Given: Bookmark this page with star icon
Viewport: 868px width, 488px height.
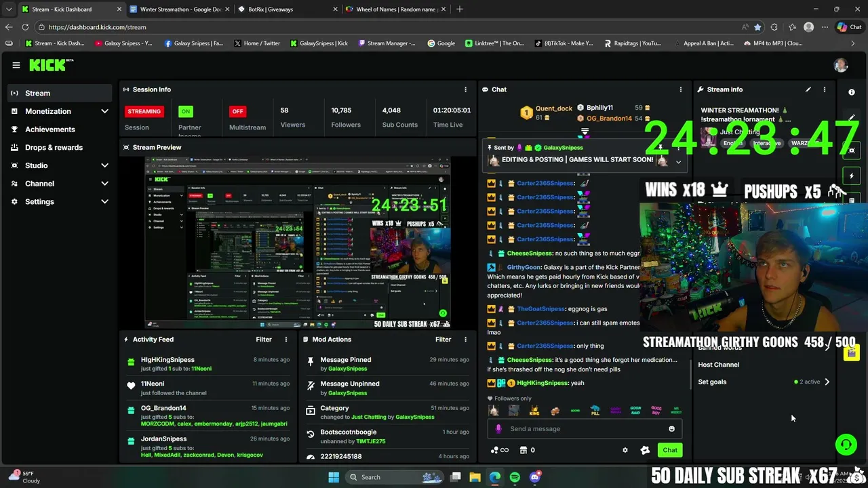Looking at the screenshot, I should point(757,27).
